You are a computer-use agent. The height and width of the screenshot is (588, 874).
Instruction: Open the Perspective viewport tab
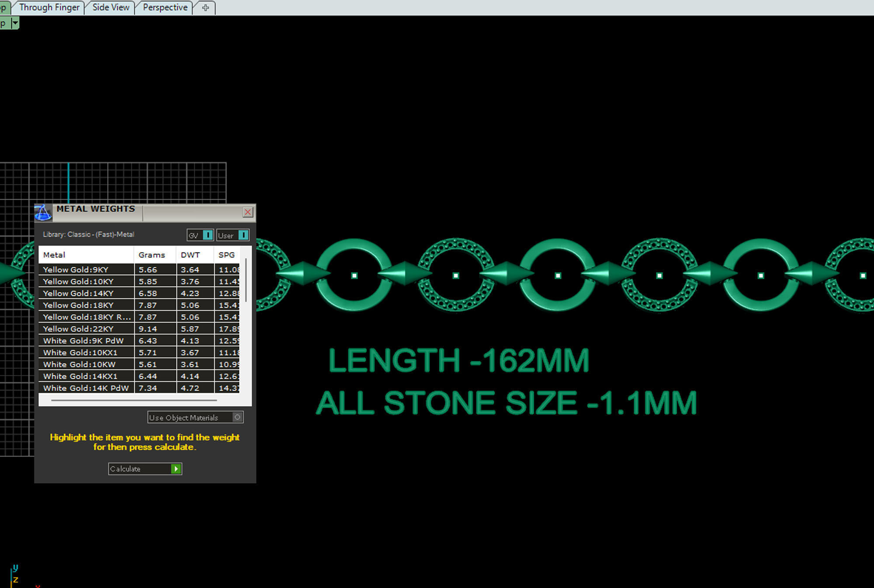165,7
